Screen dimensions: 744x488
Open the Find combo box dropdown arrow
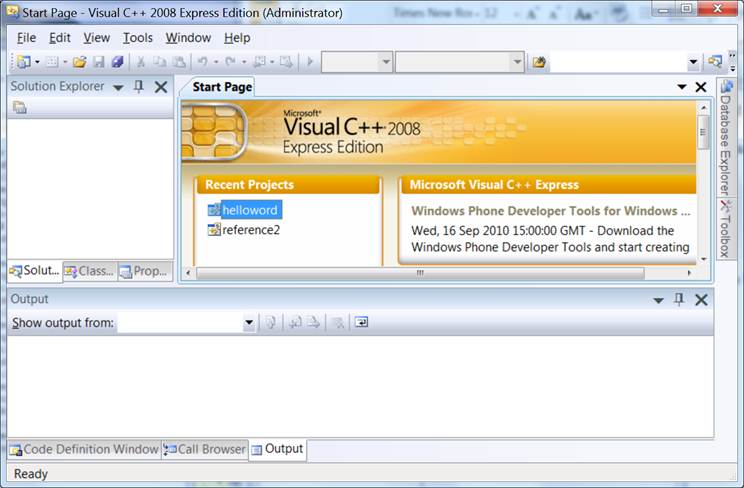[x=693, y=62]
